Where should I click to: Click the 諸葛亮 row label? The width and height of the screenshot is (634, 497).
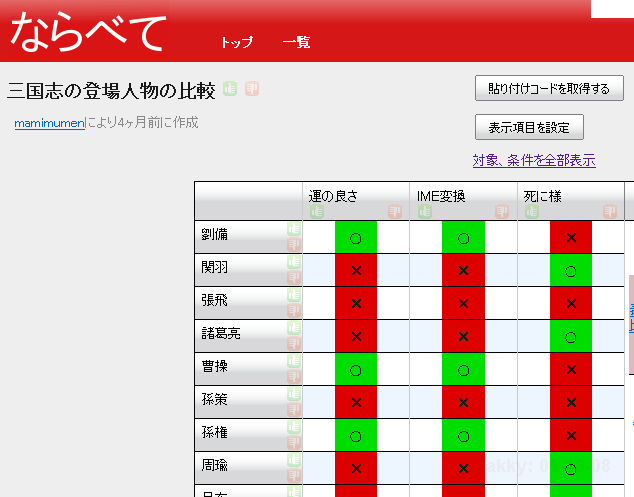(221, 333)
